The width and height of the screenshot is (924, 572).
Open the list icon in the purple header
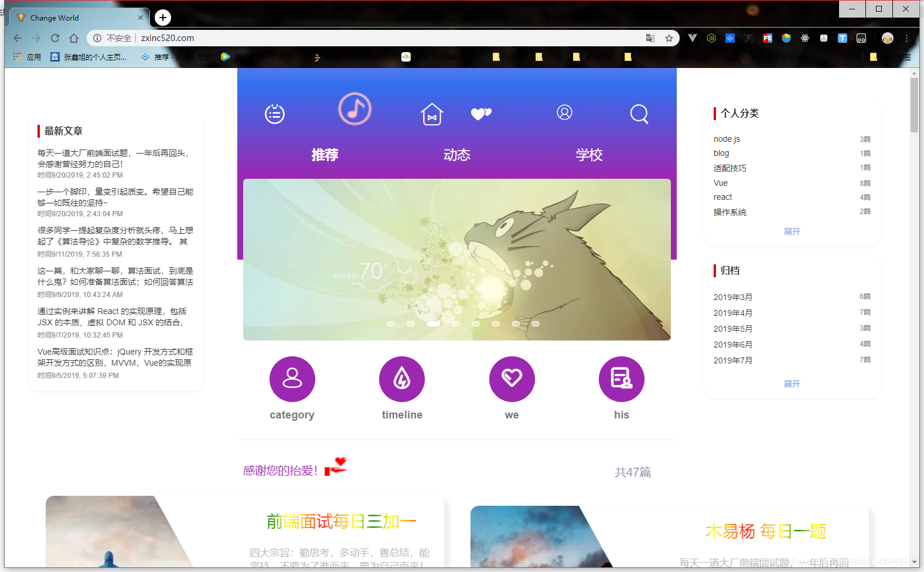click(x=275, y=114)
